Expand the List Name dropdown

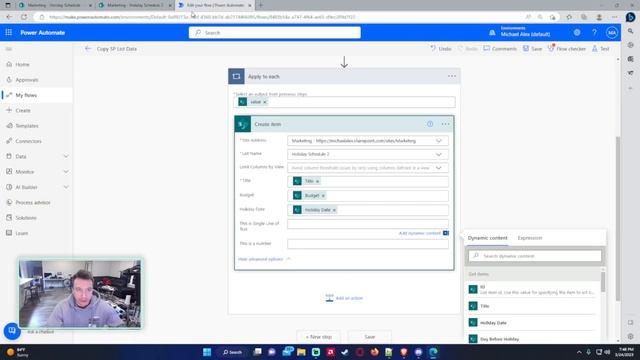point(439,154)
